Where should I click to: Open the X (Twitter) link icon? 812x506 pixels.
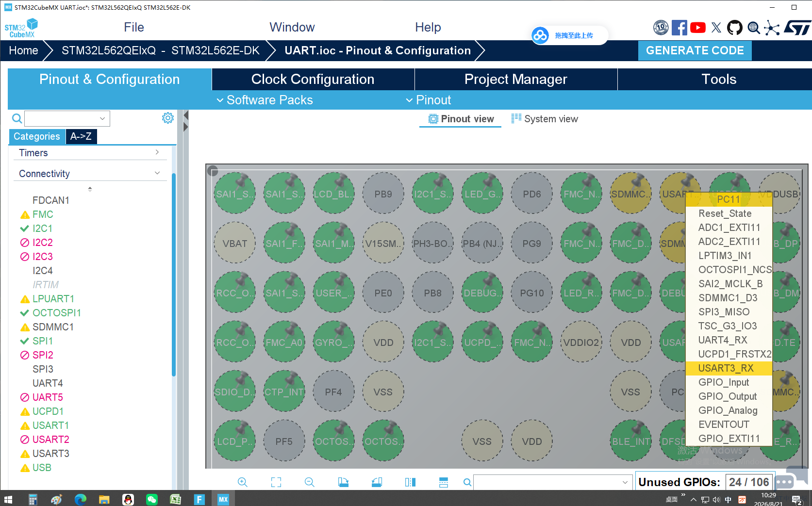716,28
